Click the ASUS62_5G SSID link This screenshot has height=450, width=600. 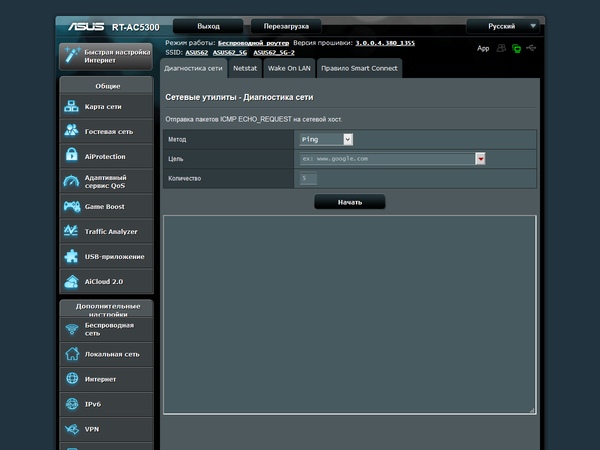[x=230, y=52]
